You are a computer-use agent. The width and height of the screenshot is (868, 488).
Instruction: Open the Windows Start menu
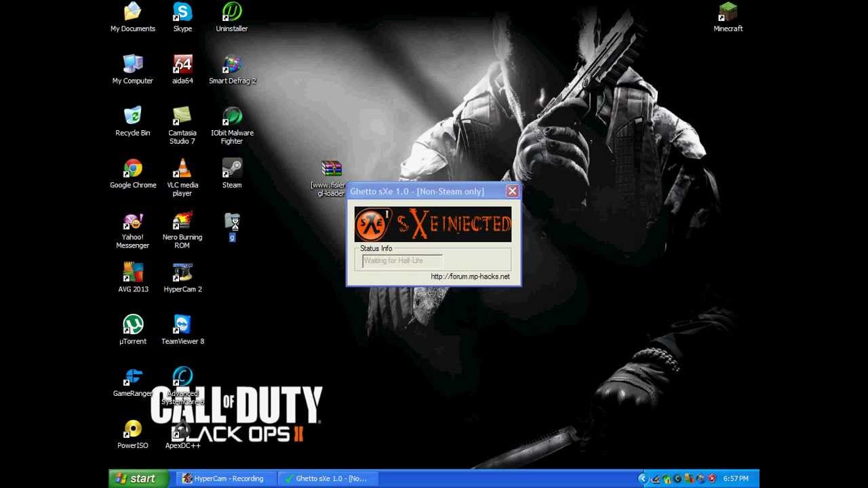click(138, 479)
